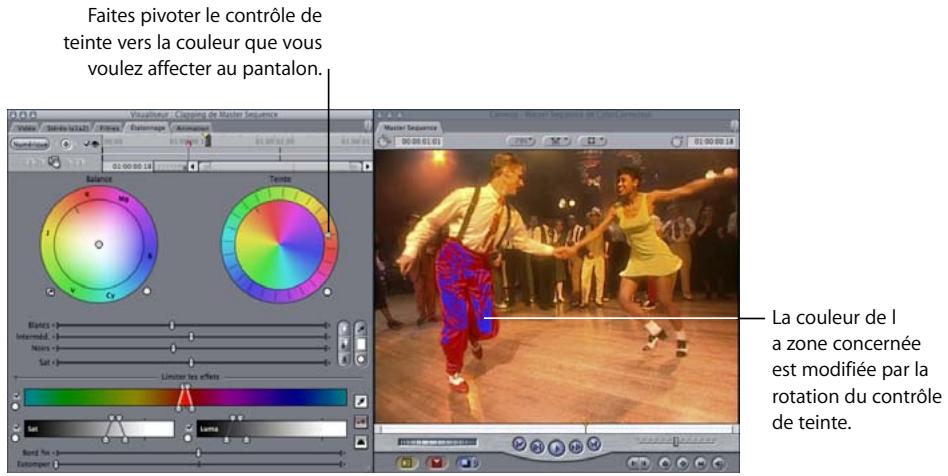Click the center of the Balance color wheel

click(99, 244)
